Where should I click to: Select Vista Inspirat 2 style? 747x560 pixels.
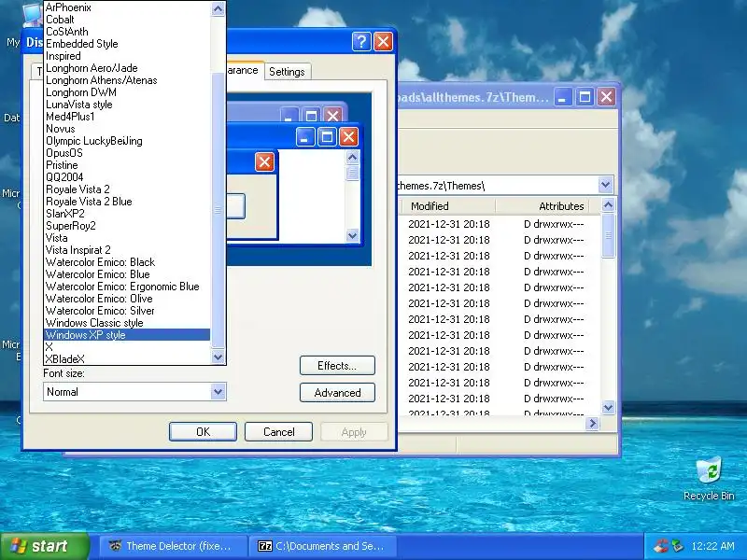coord(127,250)
